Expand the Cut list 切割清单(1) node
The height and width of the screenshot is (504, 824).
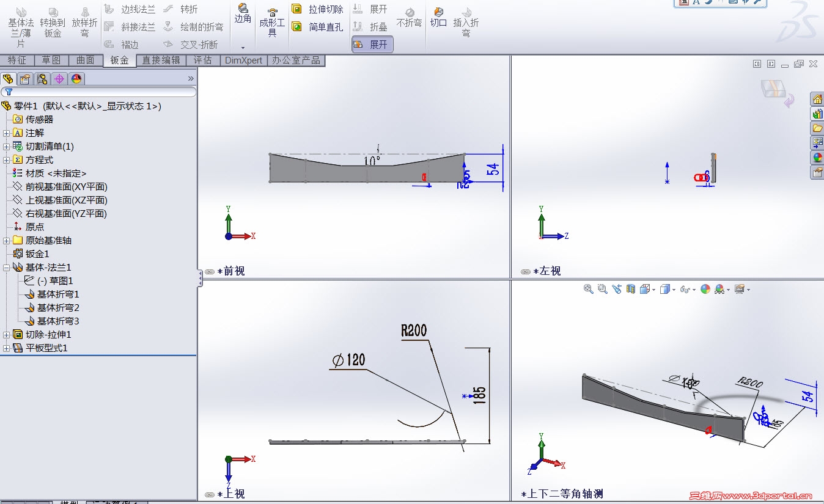pos(6,146)
